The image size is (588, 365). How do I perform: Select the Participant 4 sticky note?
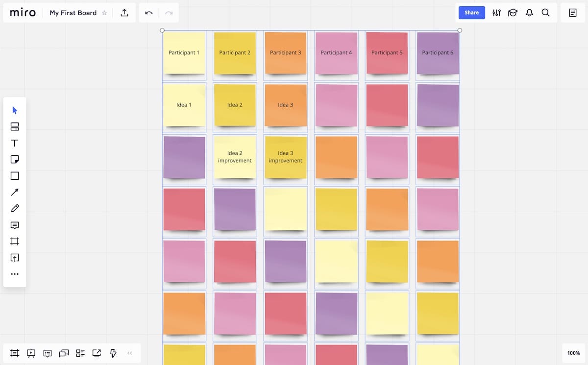point(336,53)
